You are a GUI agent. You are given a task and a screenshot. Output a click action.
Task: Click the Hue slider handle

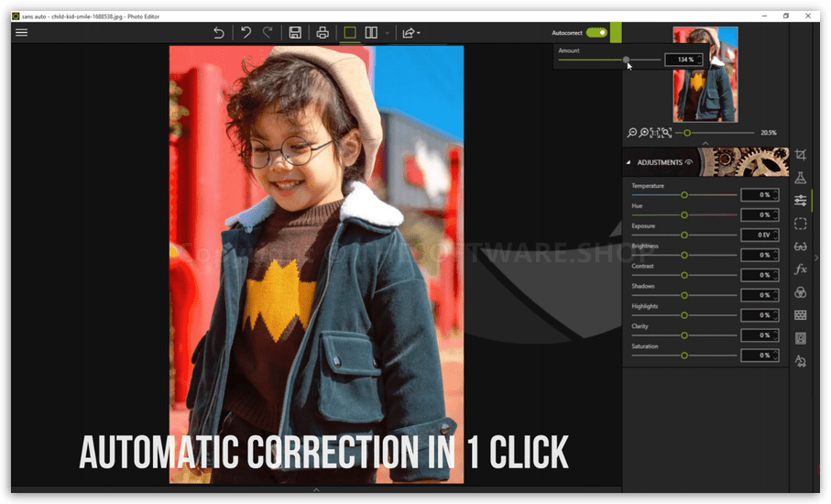(684, 215)
